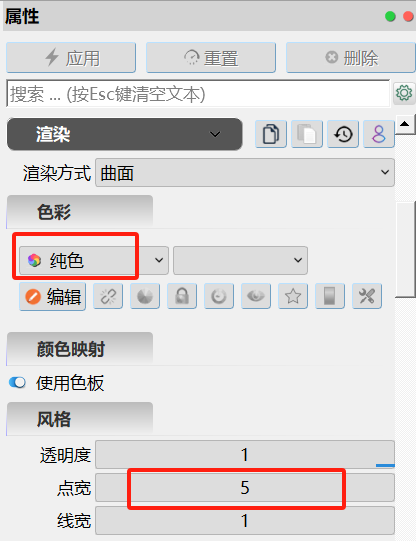The height and width of the screenshot is (541, 416).
Task: Toggle the eye visibility icon in color toolbar
Action: [x=256, y=296]
